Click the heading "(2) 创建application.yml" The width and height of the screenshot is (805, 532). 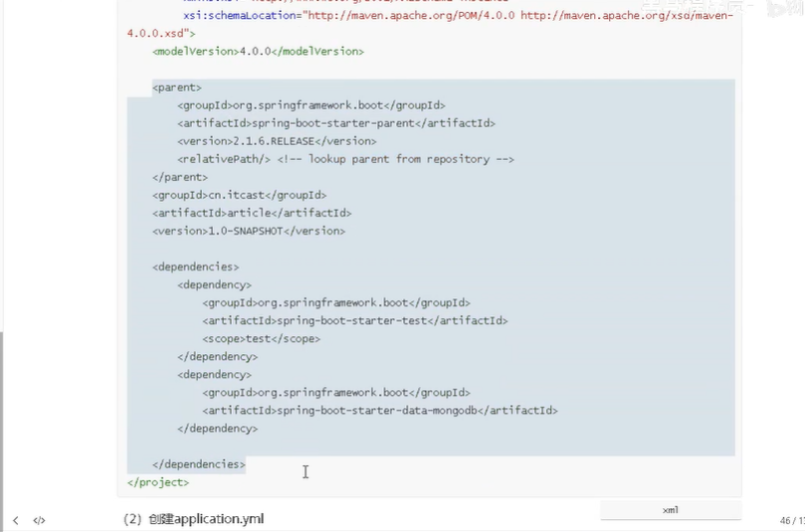coord(194,519)
